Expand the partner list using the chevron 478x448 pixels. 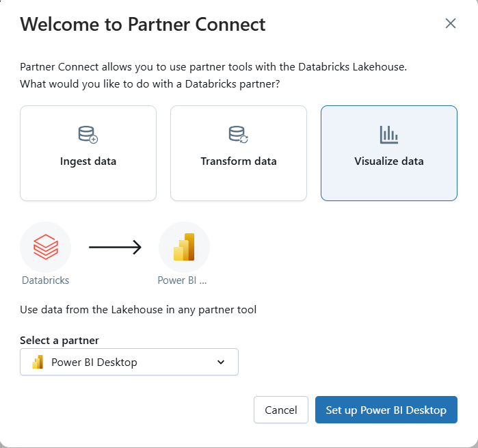(221, 363)
